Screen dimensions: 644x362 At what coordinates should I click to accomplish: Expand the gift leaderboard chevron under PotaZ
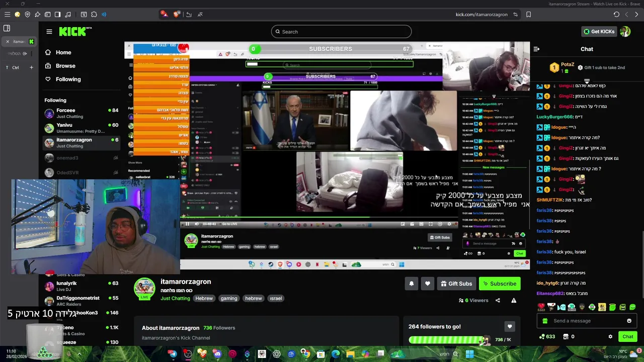[587, 81]
